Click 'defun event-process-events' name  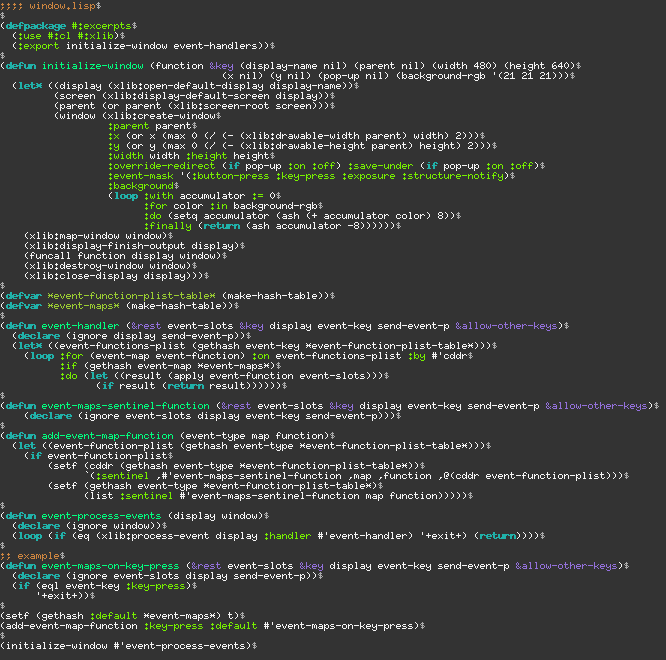pyautogui.click(x=83, y=516)
